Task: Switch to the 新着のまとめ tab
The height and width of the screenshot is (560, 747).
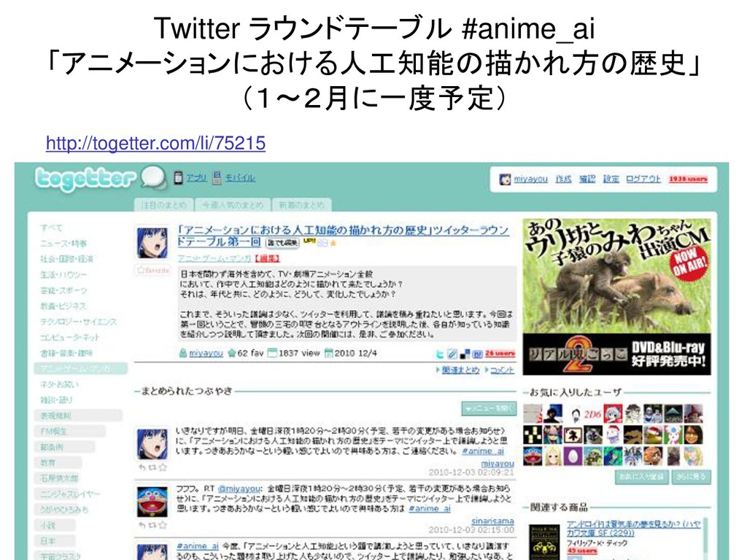Action: tap(301, 205)
